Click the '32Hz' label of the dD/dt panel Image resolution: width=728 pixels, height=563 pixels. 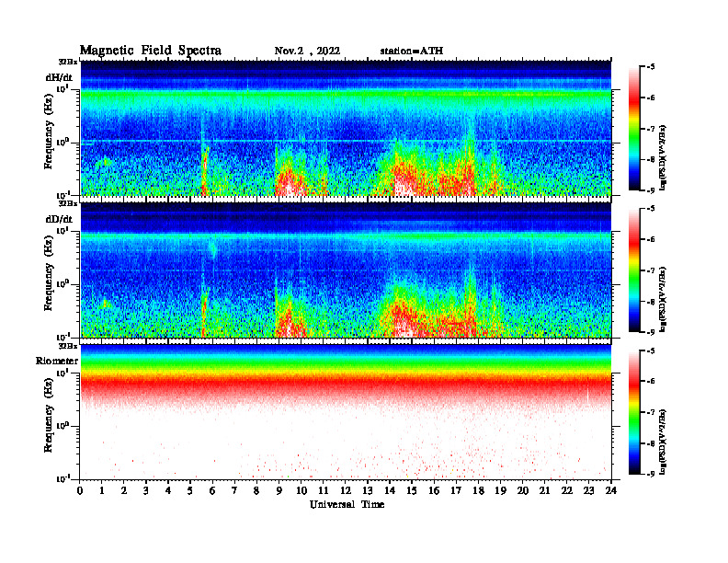pos(68,203)
